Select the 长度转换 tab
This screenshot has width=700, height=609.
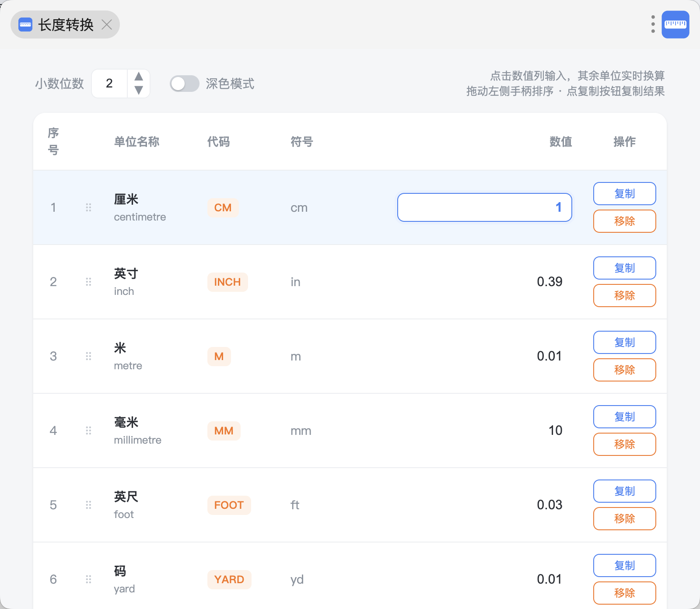65,24
